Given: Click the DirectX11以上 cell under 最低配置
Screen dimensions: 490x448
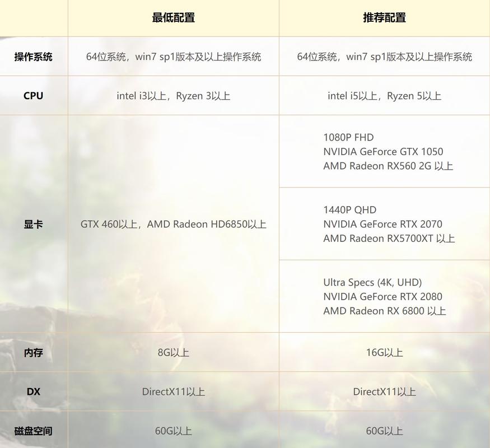Looking at the screenshot, I should tap(172, 391).
